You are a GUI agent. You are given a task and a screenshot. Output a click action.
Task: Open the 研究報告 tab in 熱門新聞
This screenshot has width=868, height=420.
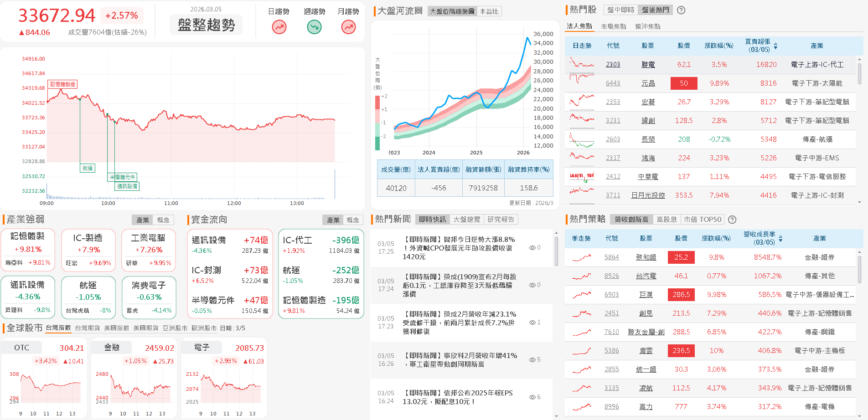(501, 219)
